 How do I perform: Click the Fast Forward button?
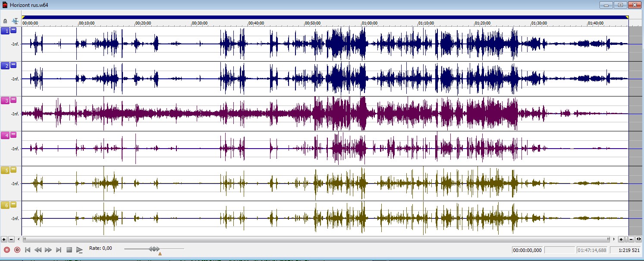(48, 250)
